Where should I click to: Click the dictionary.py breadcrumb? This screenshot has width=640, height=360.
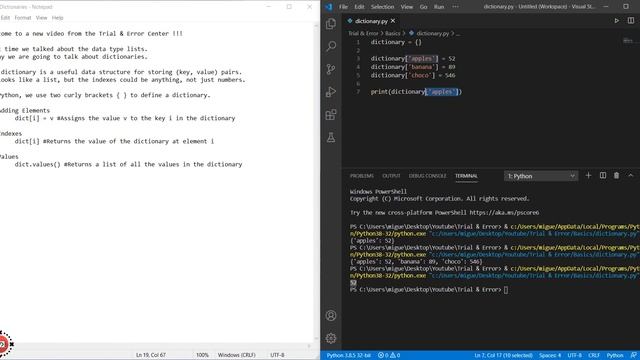[x=432, y=33]
